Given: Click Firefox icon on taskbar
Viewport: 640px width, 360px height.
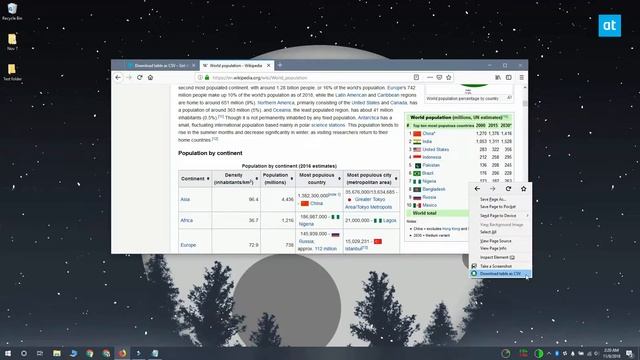Looking at the screenshot, I should coord(122,353).
